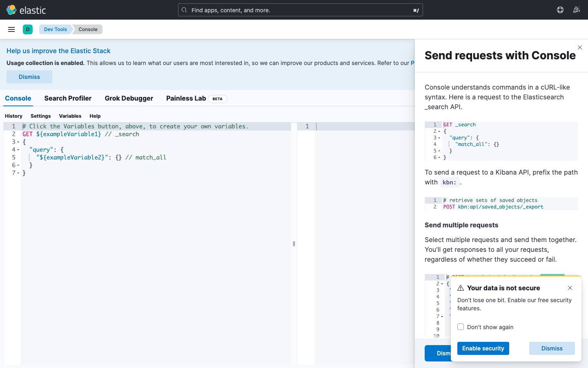Click Dev Tools breadcrumb
Screen dimensions: 588x368
coord(56,29)
